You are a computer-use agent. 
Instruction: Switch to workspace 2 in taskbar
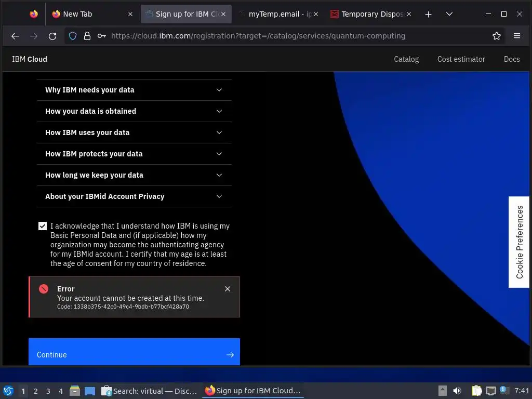pos(36,391)
